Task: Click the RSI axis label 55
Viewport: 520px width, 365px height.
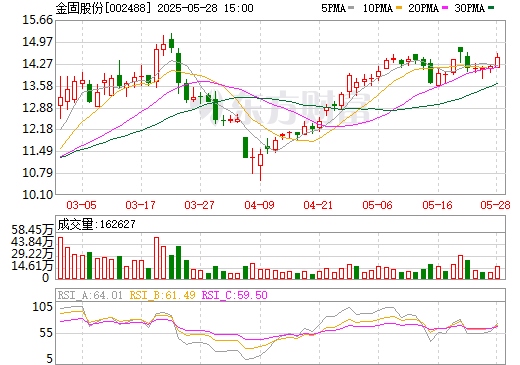Action: 46,333
